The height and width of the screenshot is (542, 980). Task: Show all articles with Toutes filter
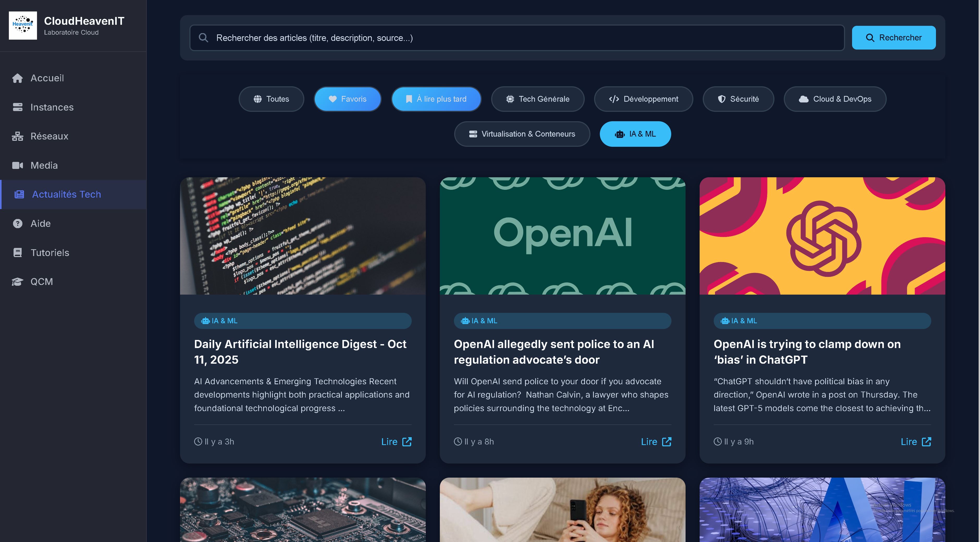click(x=271, y=99)
